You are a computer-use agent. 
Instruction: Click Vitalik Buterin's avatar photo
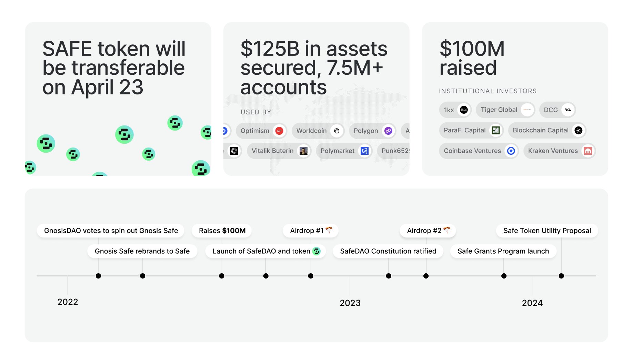[303, 151]
